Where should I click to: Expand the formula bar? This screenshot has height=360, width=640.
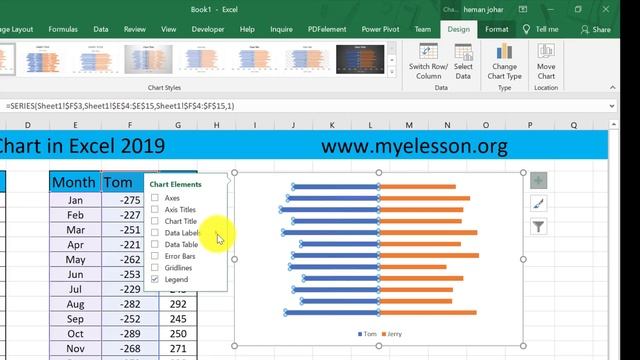click(611, 106)
